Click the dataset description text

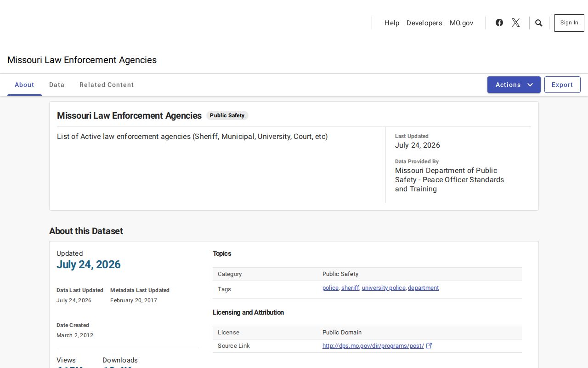pos(192,137)
